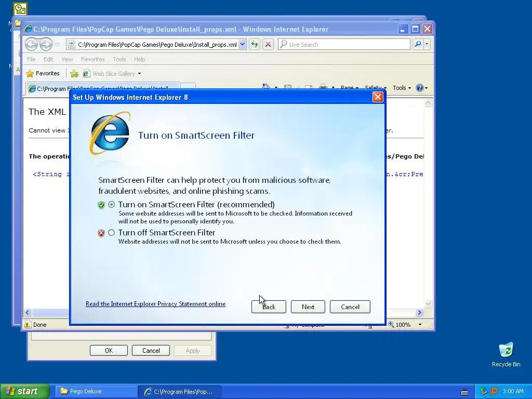Click the keyboard icon on taskbar
Image resolution: width=532 pixels, height=399 pixels.
[464, 392]
